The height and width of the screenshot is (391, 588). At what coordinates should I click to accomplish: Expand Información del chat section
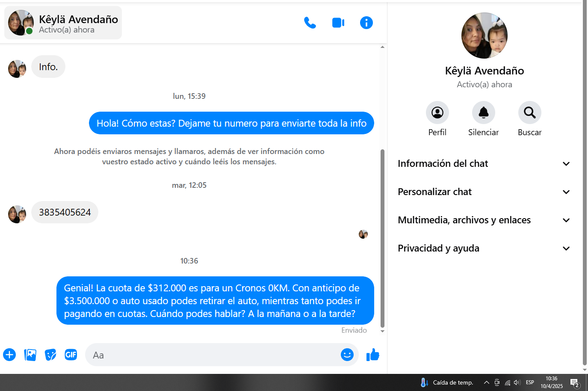484,164
